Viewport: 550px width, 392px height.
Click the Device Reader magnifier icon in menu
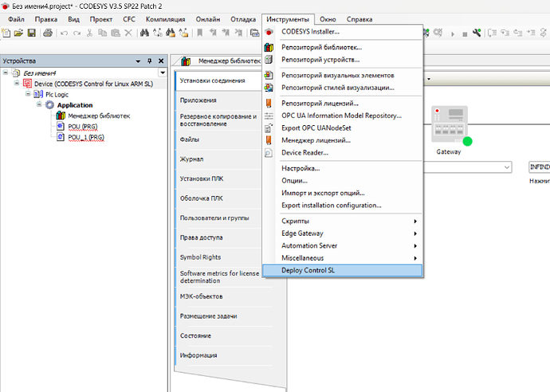point(269,153)
